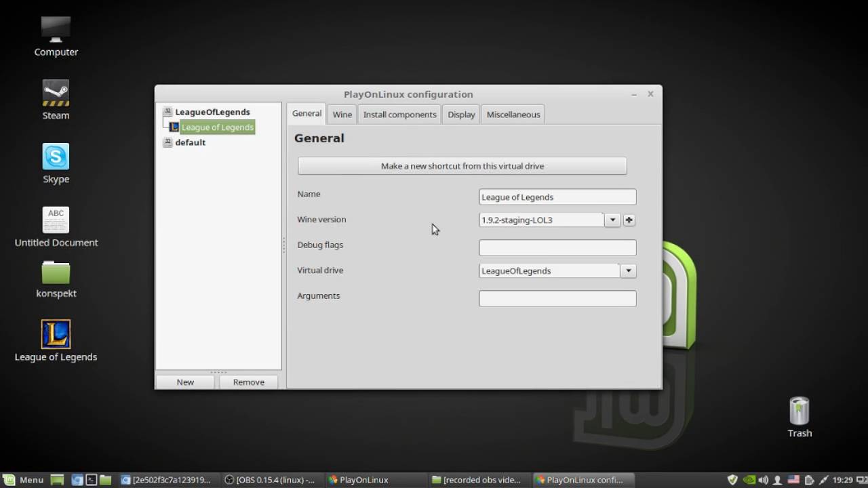Click the plus button next to Wine version

tap(629, 220)
